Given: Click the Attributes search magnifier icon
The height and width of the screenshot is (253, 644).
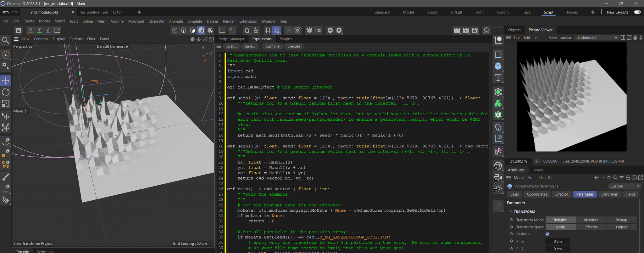Looking at the screenshot, I should [615, 178].
